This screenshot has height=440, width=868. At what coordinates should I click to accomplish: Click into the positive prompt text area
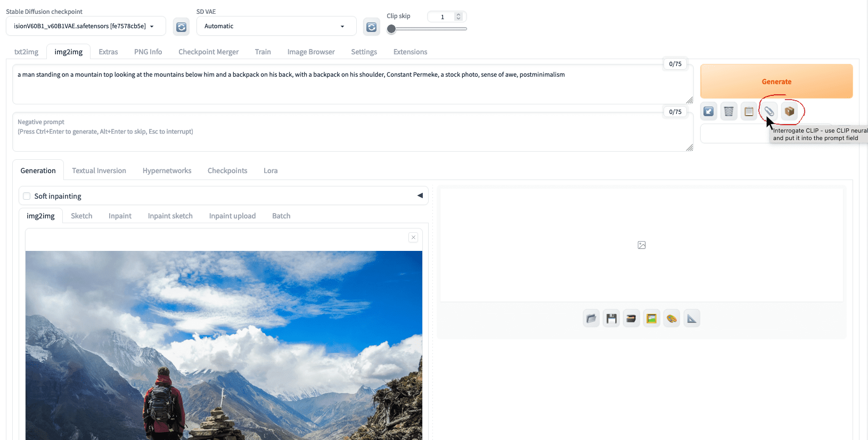tap(353, 84)
